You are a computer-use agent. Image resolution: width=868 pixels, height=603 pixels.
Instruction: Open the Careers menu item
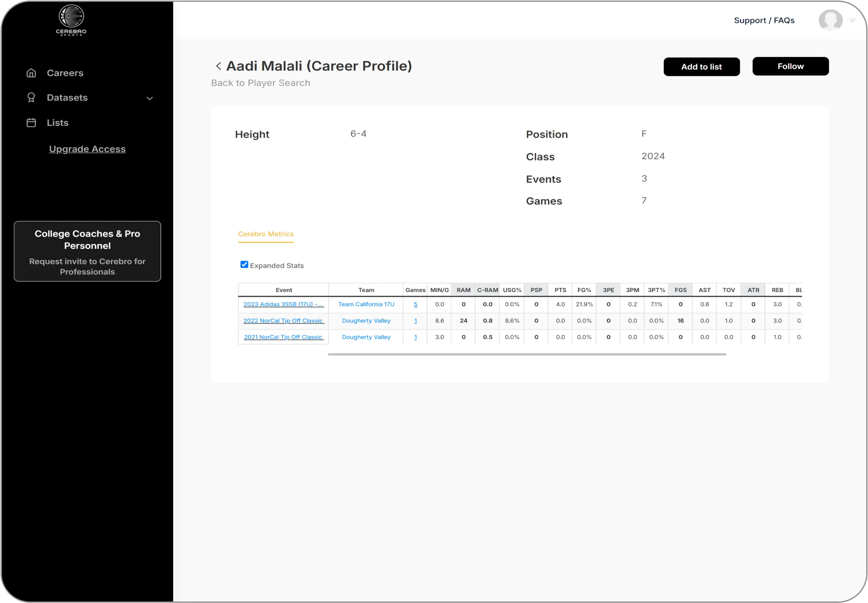(65, 73)
